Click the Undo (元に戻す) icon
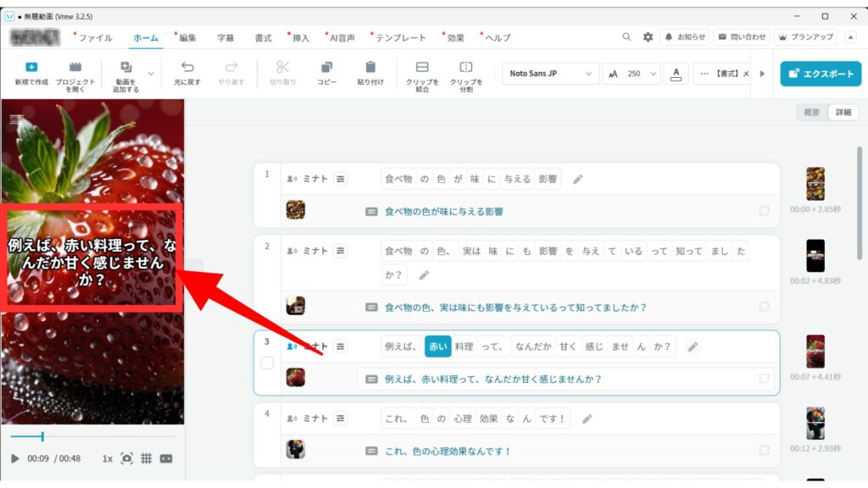This screenshot has width=868, height=488. [187, 68]
